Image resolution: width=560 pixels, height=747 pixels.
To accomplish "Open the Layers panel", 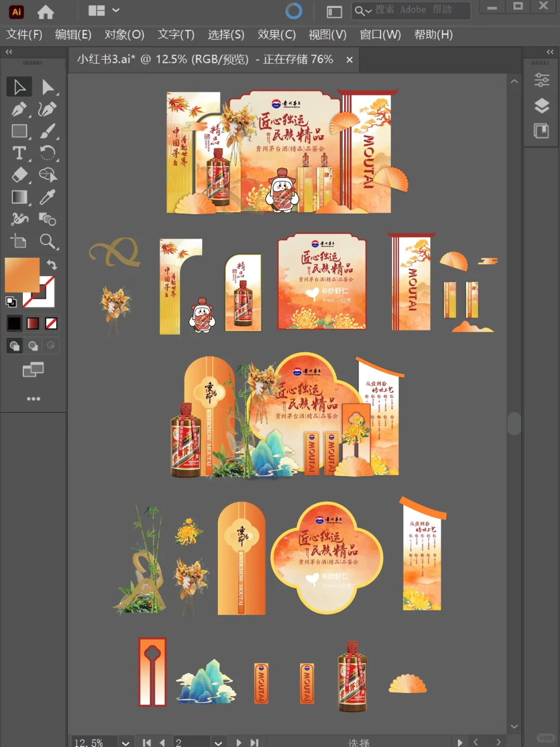I will point(542,105).
